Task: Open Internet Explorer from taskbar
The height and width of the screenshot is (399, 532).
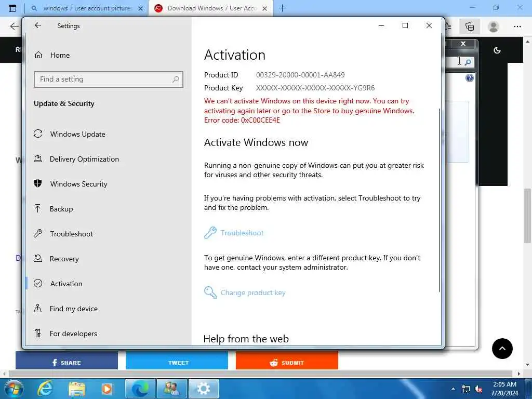Action: coord(45,389)
